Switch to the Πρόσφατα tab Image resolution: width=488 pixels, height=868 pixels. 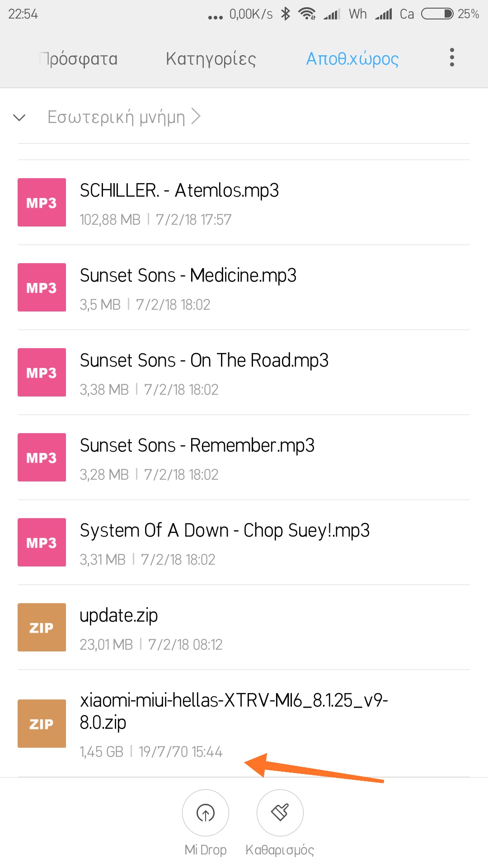click(79, 59)
